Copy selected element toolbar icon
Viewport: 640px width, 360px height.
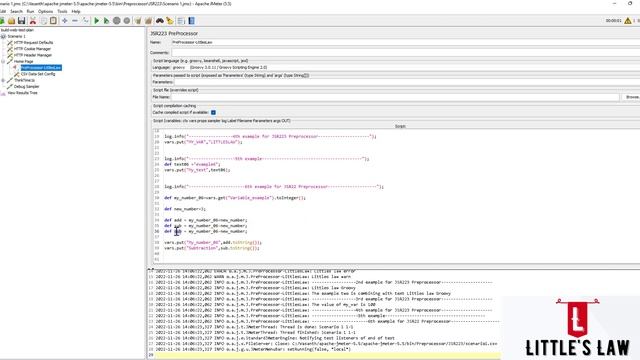[44, 21]
